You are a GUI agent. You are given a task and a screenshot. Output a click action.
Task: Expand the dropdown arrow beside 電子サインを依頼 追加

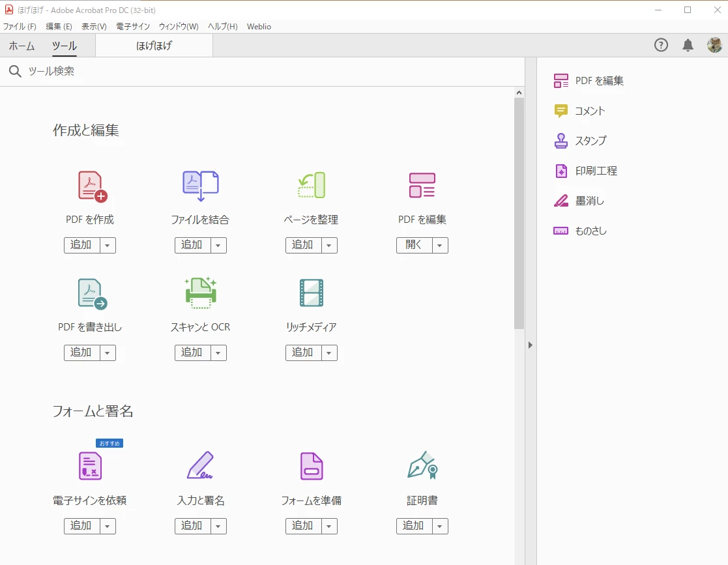click(x=108, y=526)
